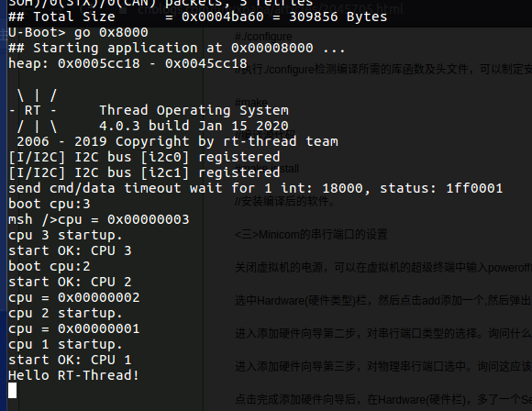Click the 'msh />cpu = 0x00000003' prompt line
The height and width of the screenshot is (411, 532).
pyautogui.click(x=99, y=219)
